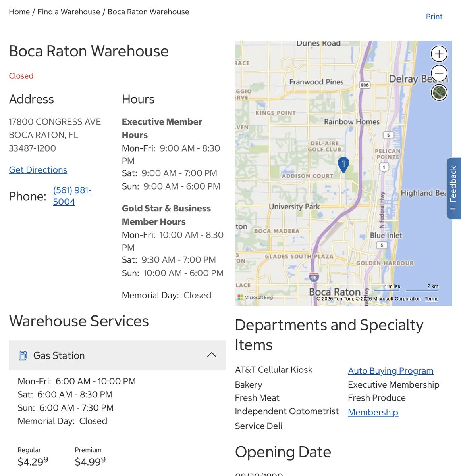The height and width of the screenshot is (476, 461).
Task: Zoom out on the warehouse map
Action: point(439,73)
